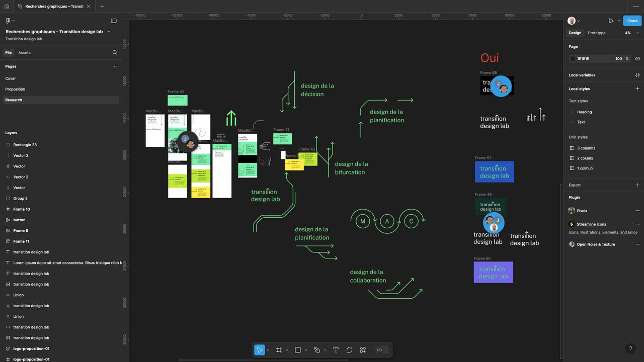Select the Frame tool

click(279, 350)
